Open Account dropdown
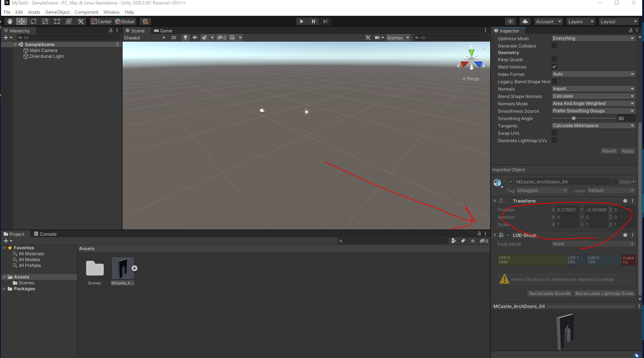The image size is (644, 358). 548,21
